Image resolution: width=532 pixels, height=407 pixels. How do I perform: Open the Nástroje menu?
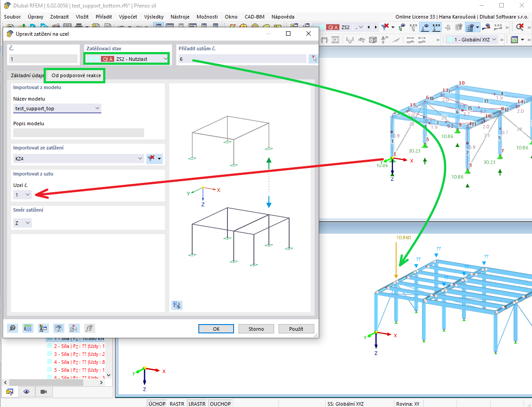[179, 16]
